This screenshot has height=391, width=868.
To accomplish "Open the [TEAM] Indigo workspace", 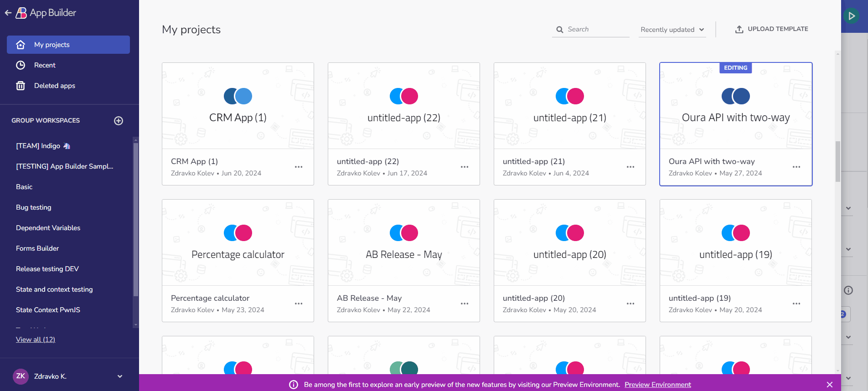I will (43, 146).
